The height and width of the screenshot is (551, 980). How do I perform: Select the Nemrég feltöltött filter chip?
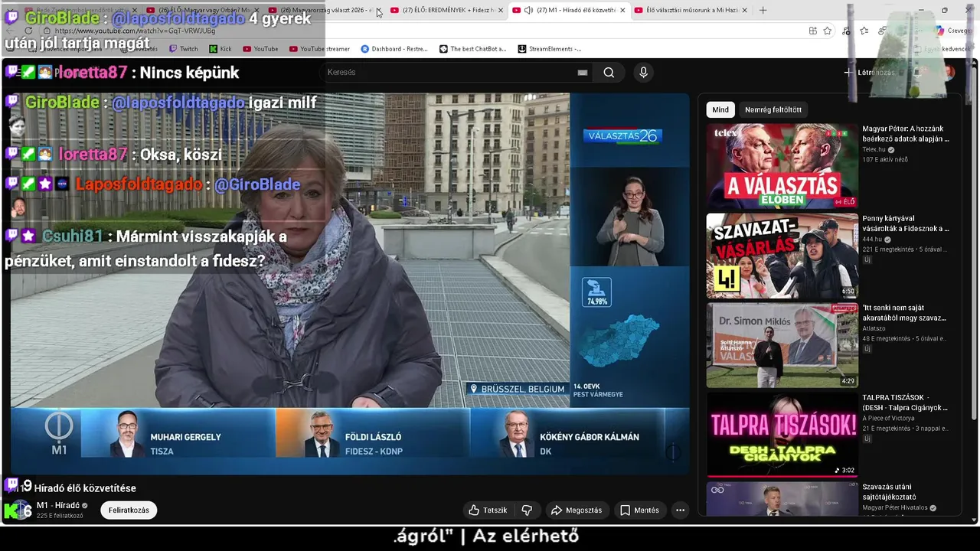[773, 109]
